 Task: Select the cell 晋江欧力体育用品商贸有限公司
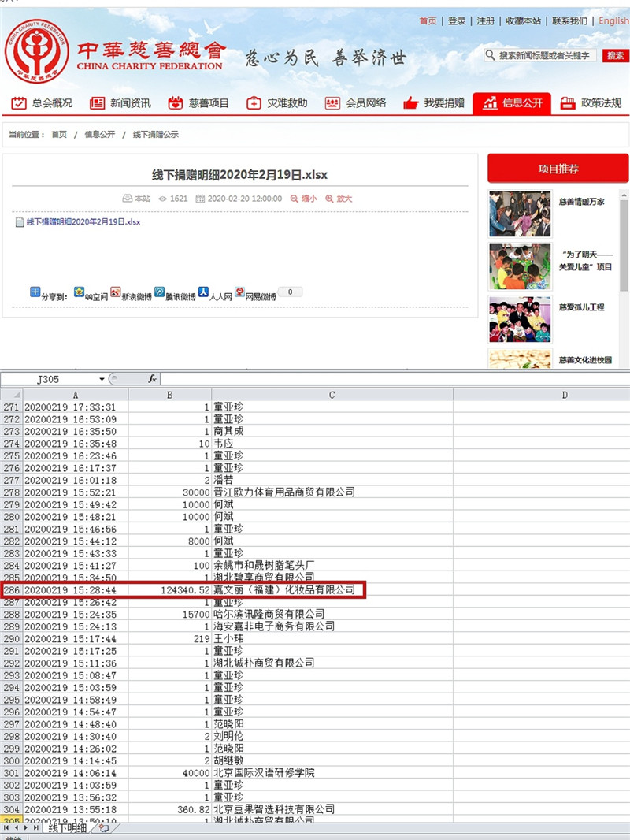332,492
